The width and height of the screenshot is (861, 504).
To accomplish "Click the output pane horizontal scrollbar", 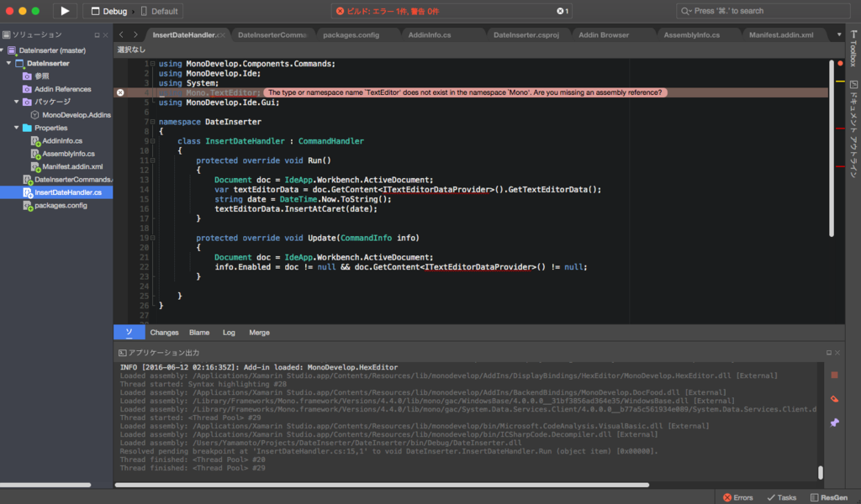I will point(382,485).
